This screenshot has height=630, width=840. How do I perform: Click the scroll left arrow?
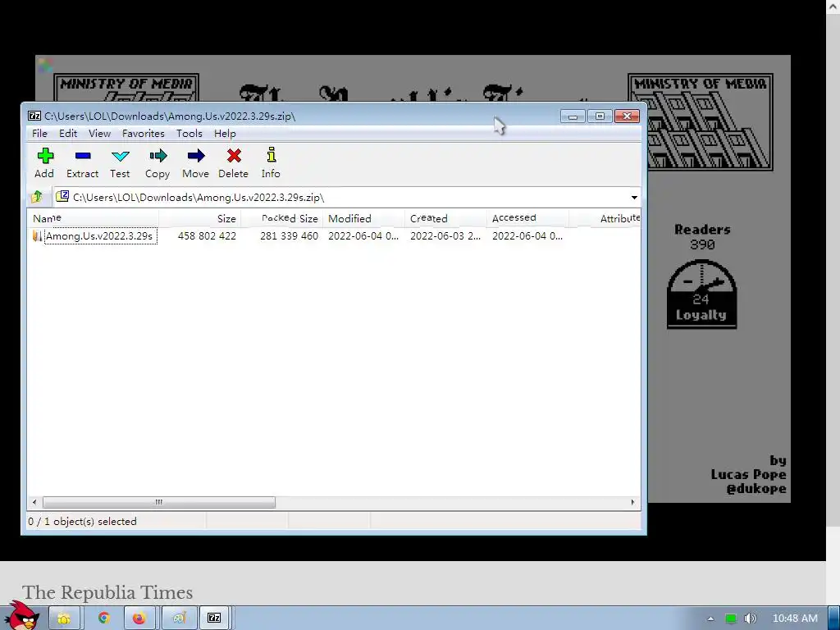[x=34, y=502]
